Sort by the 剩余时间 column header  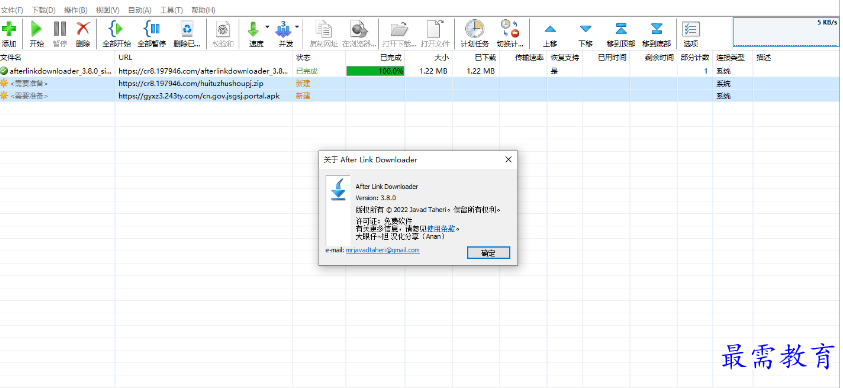653,58
